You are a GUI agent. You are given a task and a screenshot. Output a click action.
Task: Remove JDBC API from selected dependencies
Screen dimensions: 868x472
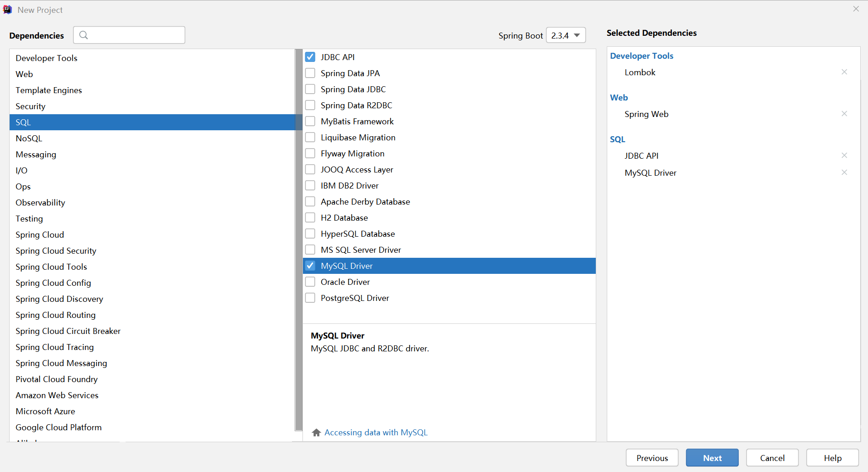pos(844,155)
